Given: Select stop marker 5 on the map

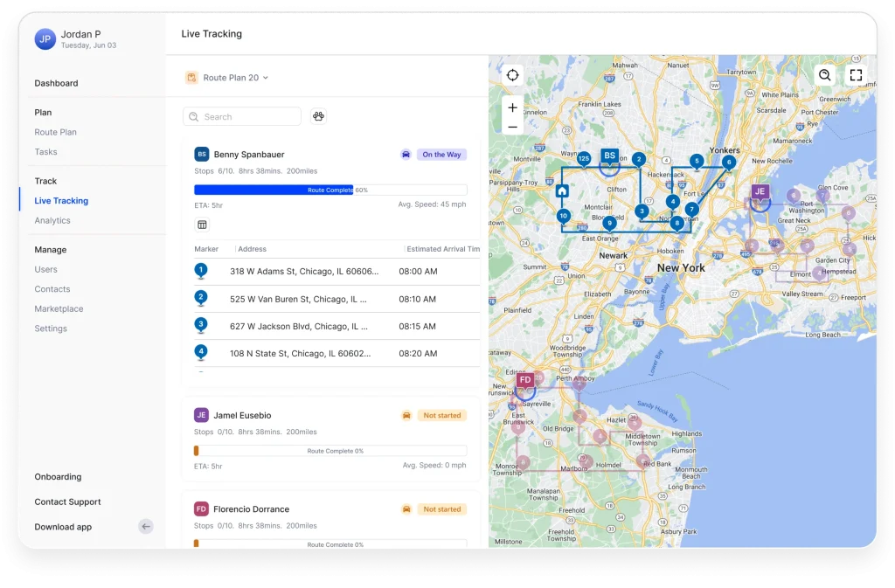Looking at the screenshot, I should [x=697, y=162].
